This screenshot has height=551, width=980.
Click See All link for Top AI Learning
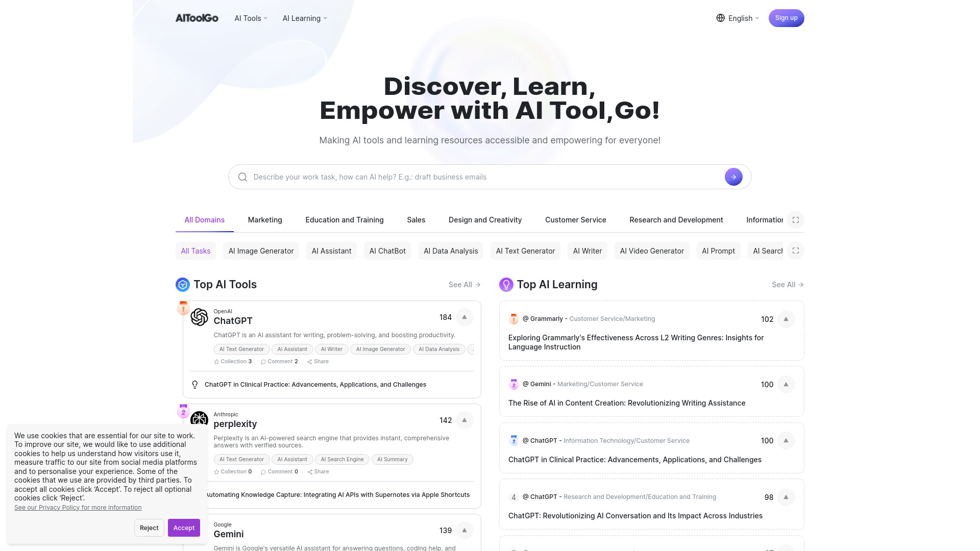tap(784, 284)
